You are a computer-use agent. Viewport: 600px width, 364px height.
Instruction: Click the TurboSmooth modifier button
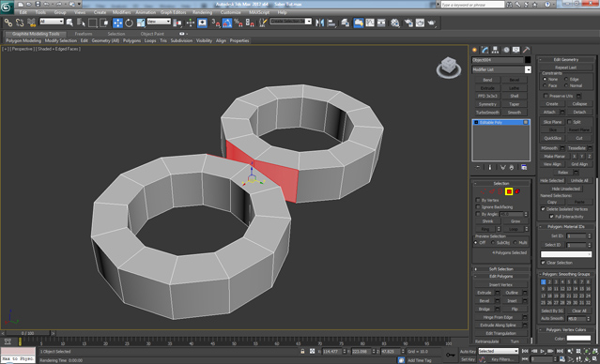487,113
